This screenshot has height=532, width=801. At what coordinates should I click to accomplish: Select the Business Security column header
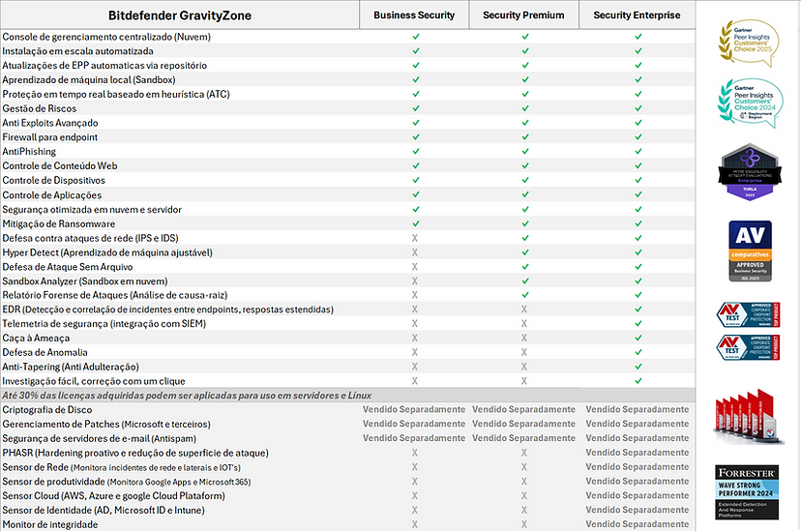click(414, 15)
